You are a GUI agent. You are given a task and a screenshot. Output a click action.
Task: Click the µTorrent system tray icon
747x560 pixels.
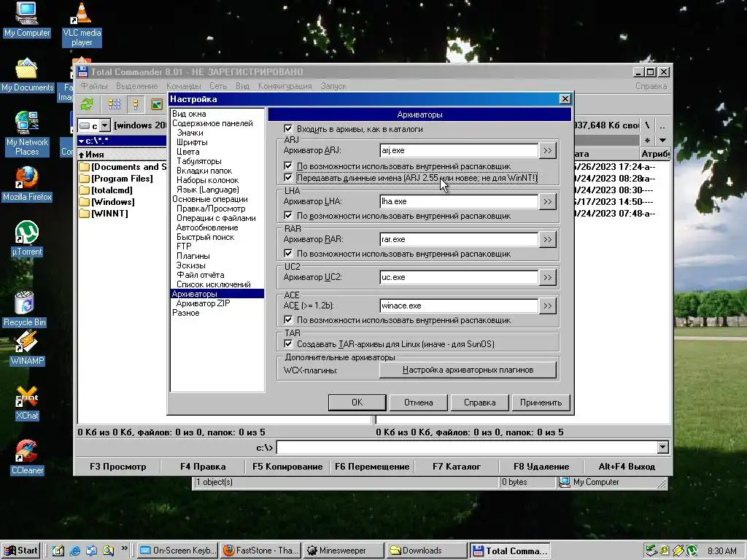coord(692,551)
